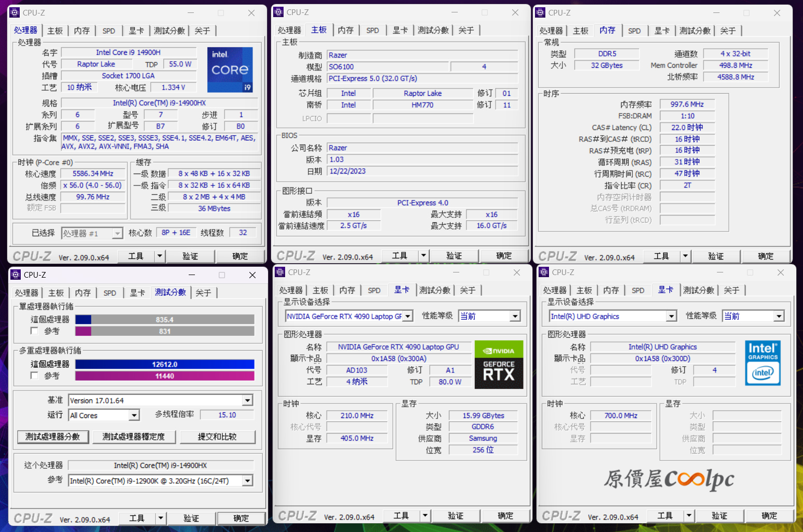Click Intel UHD core clock 700.0 MHz
Screen dimensions: 803x532
tap(621, 415)
